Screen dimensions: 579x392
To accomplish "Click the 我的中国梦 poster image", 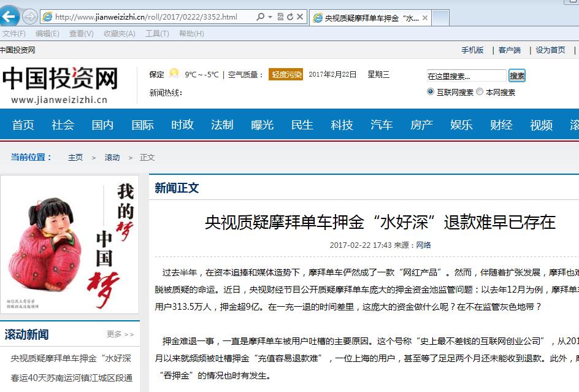I will point(69,245).
